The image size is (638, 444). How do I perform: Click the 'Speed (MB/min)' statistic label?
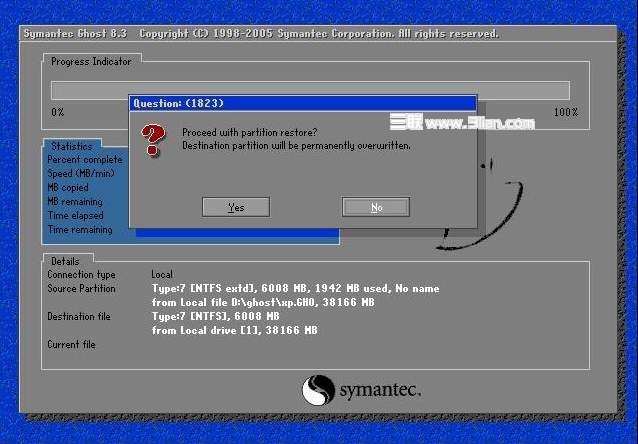pyautogui.click(x=81, y=173)
